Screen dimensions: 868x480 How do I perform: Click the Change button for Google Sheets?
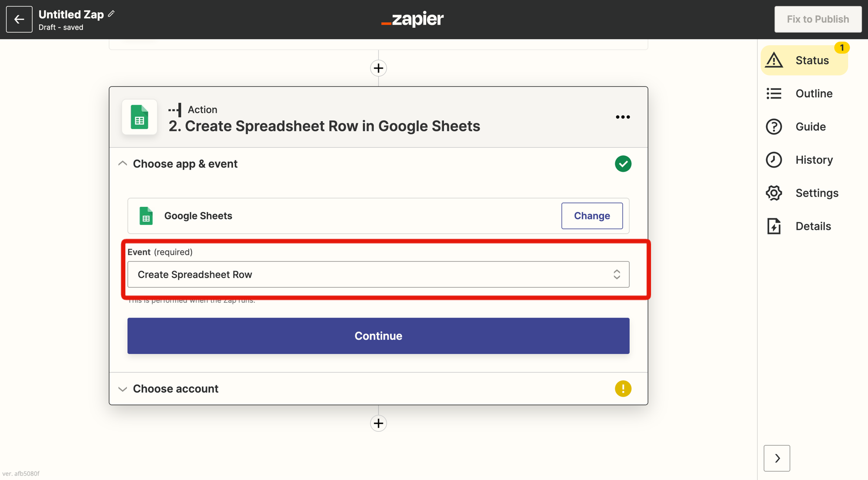(x=592, y=216)
